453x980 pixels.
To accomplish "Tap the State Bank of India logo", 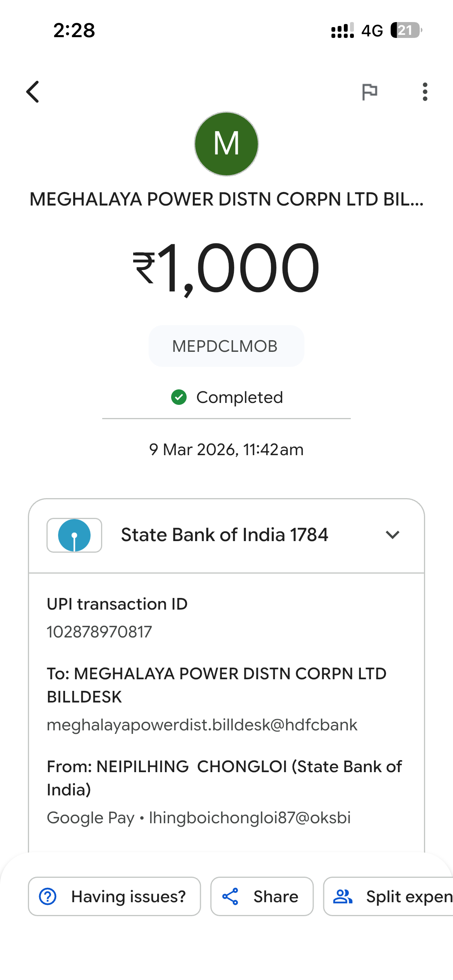I will [x=74, y=535].
